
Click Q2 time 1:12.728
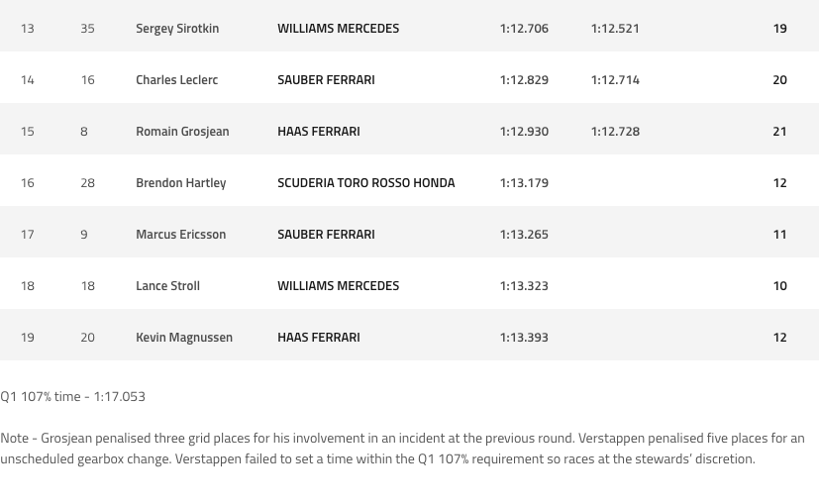click(x=615, y=132)
